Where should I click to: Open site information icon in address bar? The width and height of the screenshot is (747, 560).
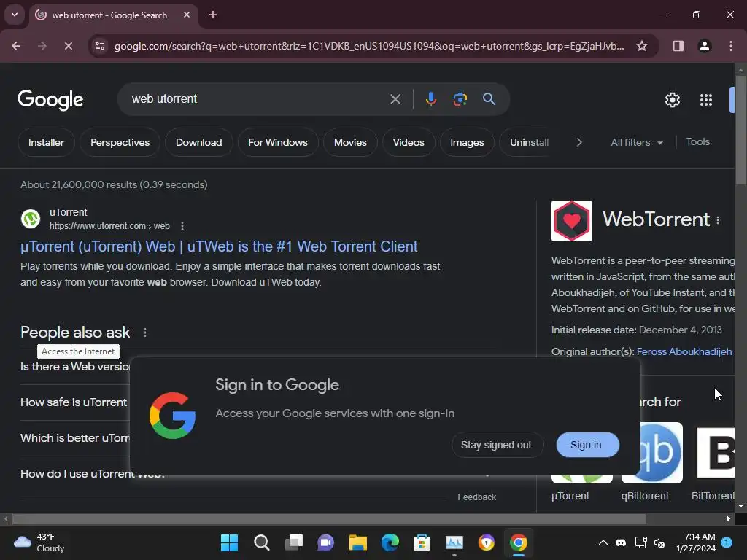(x=99, y=46)
